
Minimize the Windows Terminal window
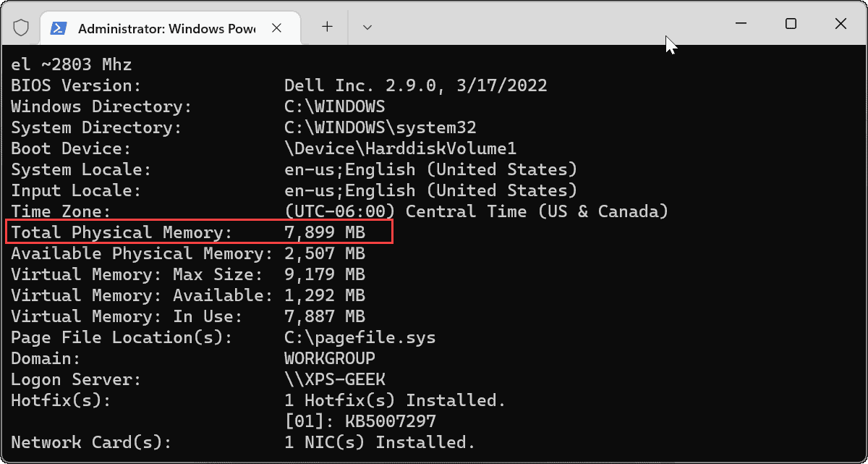click(x=741, y=24)
